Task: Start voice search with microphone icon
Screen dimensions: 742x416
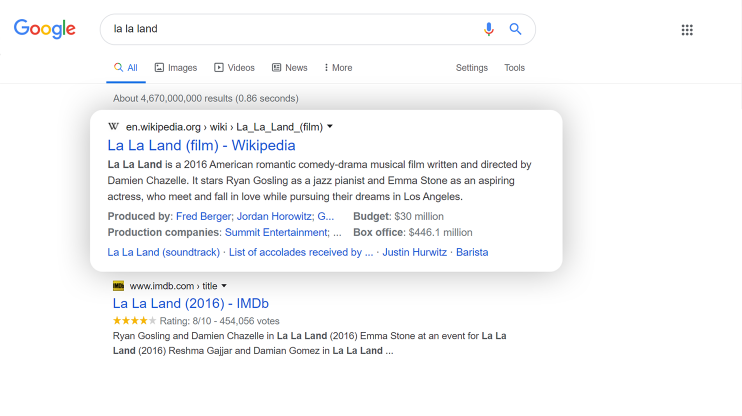Action: [x=489, y=29]
